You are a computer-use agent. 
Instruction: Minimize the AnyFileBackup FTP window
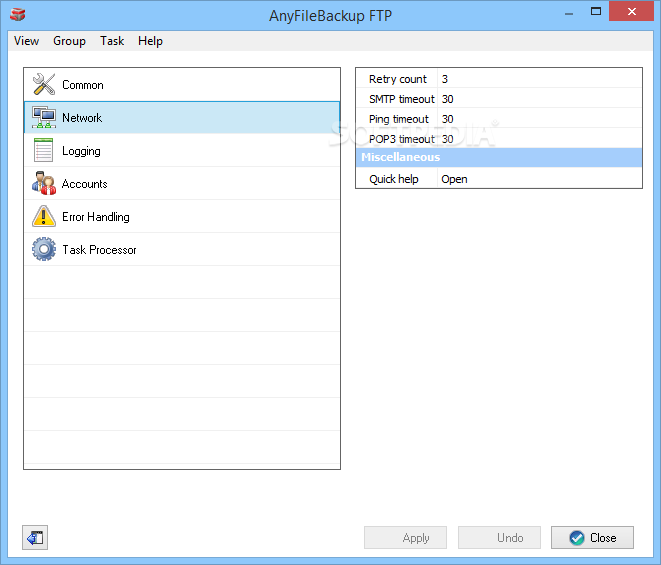pyautogui.click(x=569, y=13)
